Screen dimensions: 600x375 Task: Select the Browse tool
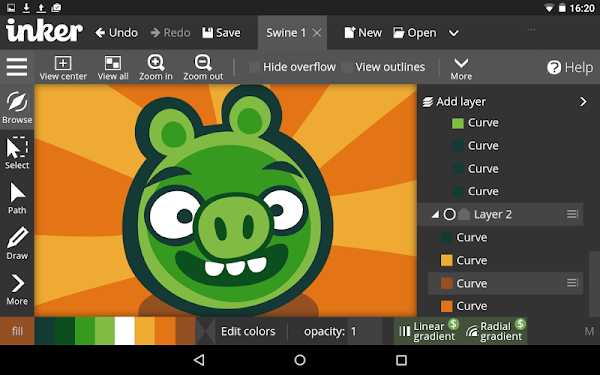tap(17, 107)
